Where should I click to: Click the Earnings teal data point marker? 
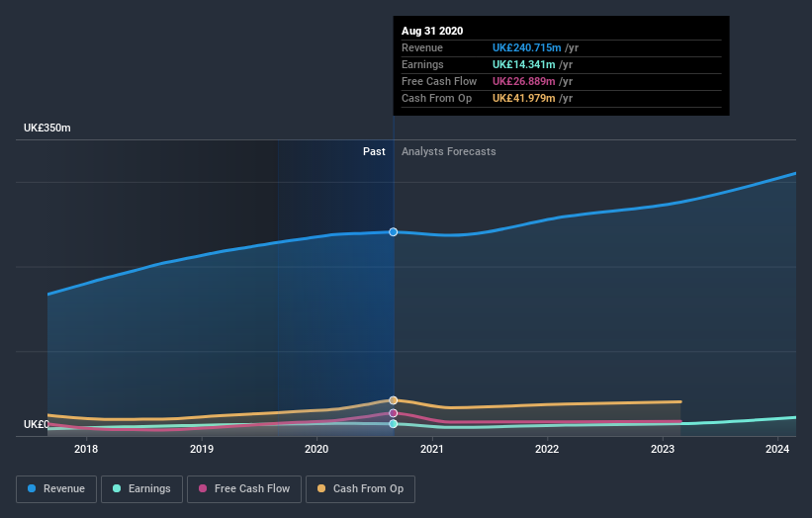pos(393,424)
